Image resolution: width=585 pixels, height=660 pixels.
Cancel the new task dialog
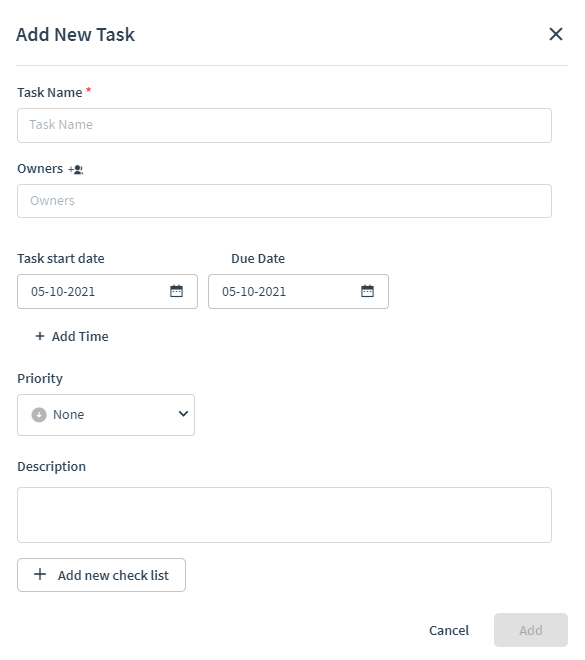[x=449, y=630]
